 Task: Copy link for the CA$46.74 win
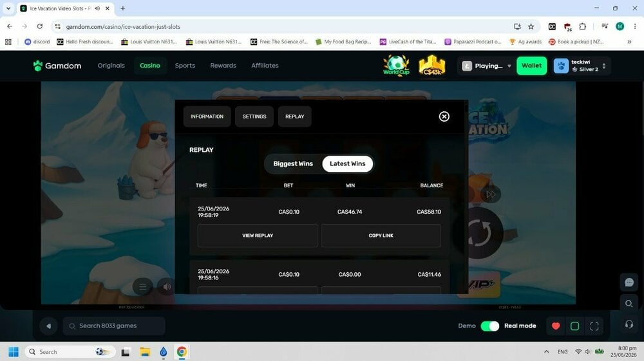tap(381, 236)
